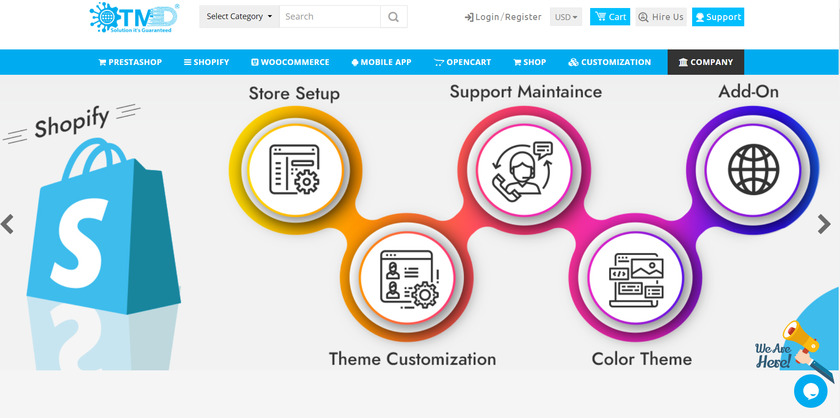Open the Theme Customization circle icon
The width and height of the screenshot is (840, 418).
(x=406, y=278)
